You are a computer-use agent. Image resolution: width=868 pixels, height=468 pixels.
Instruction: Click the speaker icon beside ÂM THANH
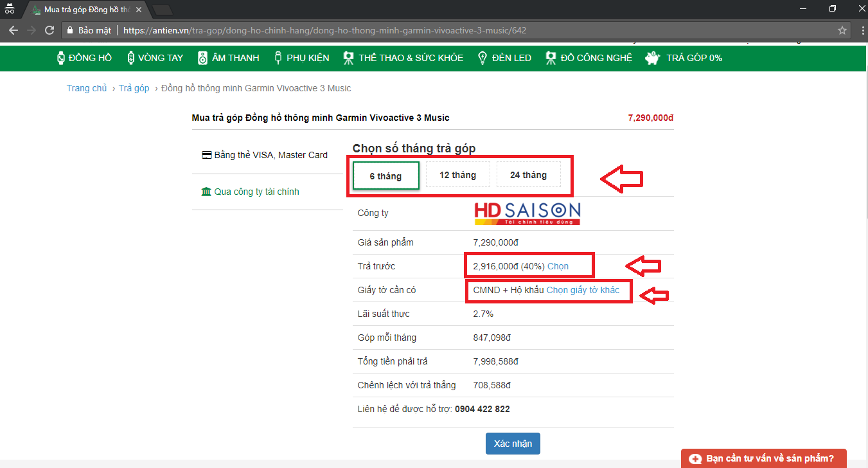click(x=202, y=58)
